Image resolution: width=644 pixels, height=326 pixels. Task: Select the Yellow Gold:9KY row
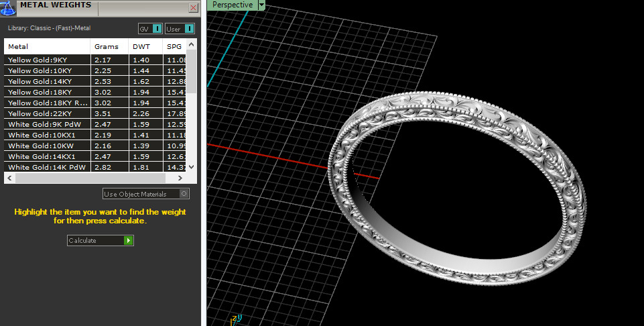click(x=95, y=60)
